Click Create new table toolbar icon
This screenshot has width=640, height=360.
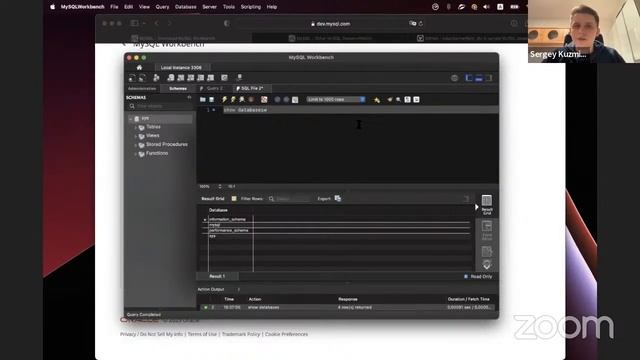pos(180,78)
